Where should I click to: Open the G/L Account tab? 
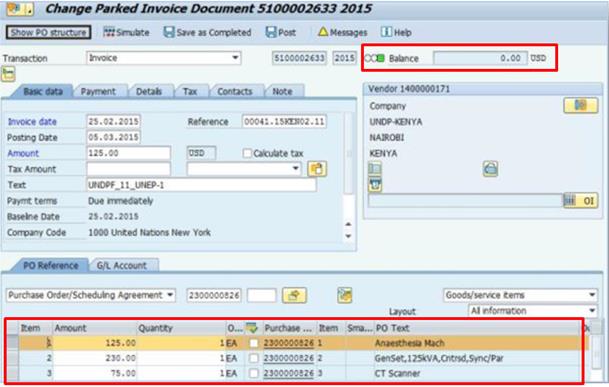pyautogui.click(x=122, y=265)
